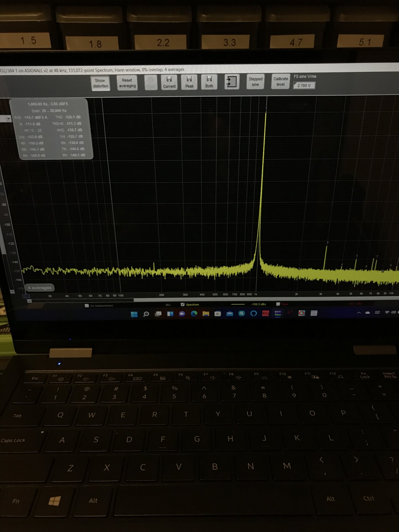This screenshot has width=399, height=532.
Task: Click the white window taskbar icon after red C
Action: pos(314,313)
